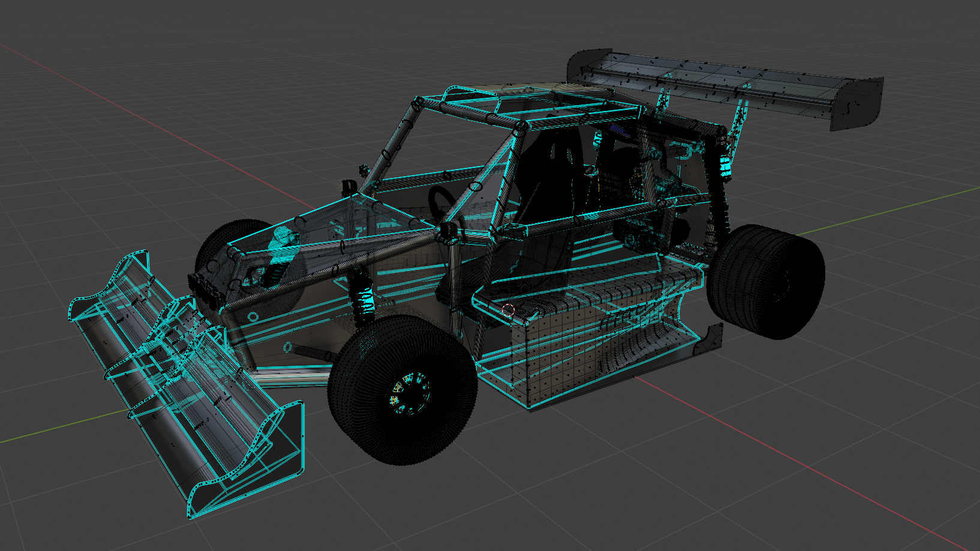Click the 3D cursor on the side pod
Viewport: 980px width, 551px height.
coord(508,309)
